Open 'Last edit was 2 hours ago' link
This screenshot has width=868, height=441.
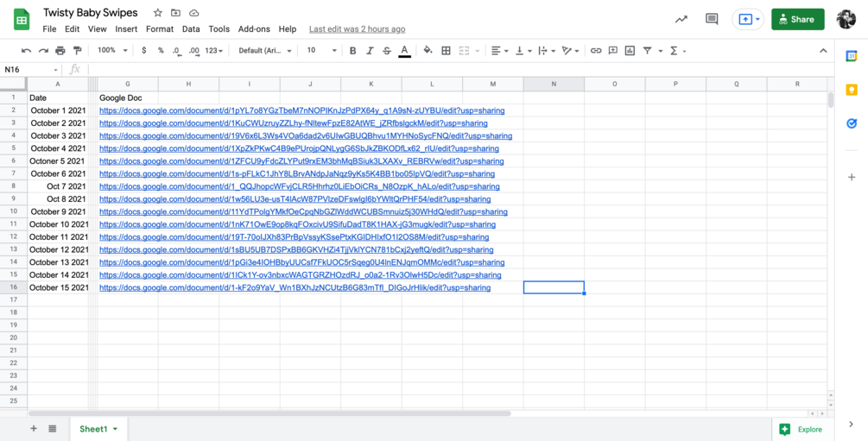coord(357,28)
